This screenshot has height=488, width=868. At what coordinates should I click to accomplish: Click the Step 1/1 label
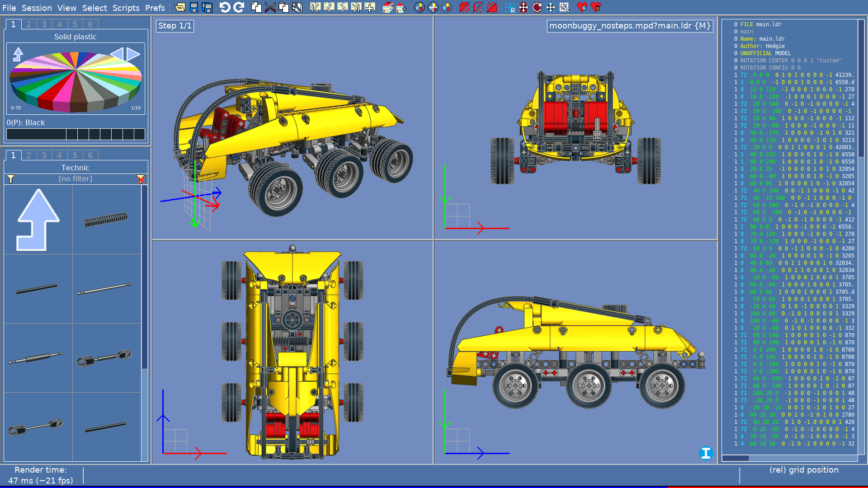(175, 26)
